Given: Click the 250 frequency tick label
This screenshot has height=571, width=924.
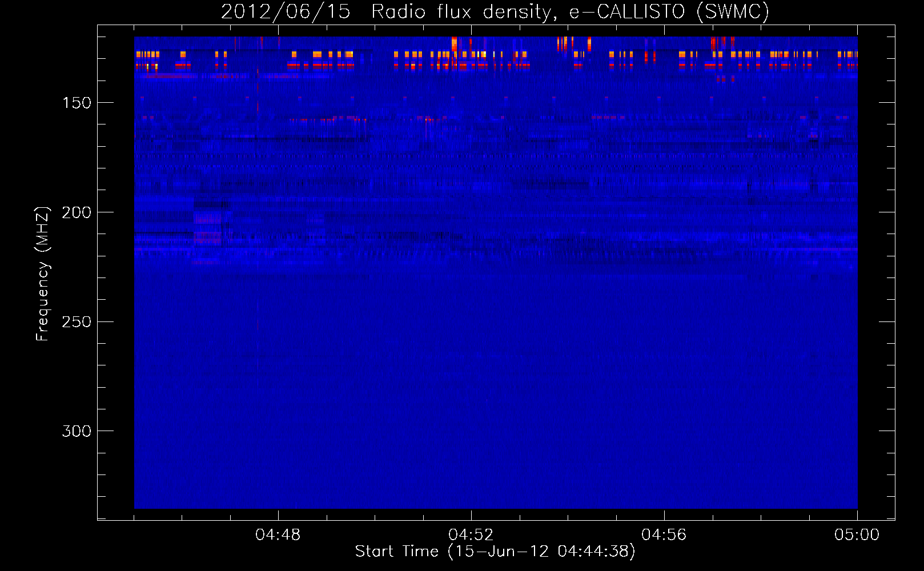Looking at the screenshot, I should click(x=77, y=322).
